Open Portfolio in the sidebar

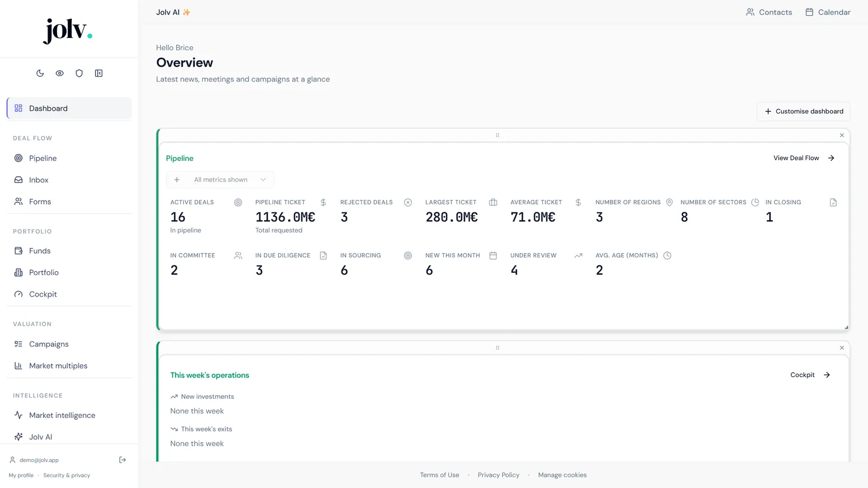69,272
